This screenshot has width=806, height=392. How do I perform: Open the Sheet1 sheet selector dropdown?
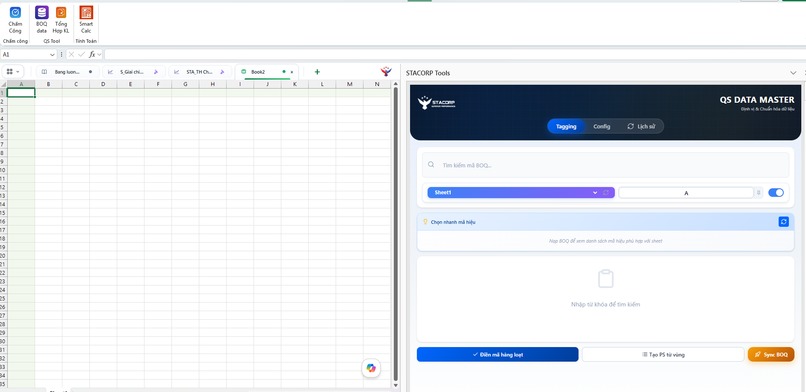point(521,193)
